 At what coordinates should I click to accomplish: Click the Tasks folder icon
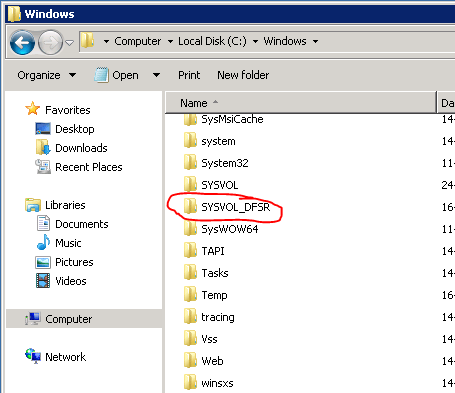click(190, 272)
